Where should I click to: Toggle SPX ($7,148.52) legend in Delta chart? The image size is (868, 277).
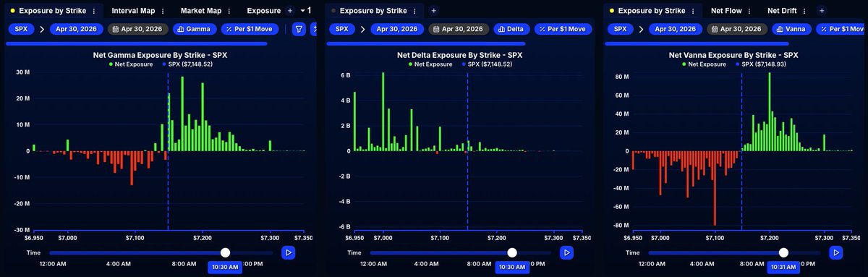click(x=486, y=64)
